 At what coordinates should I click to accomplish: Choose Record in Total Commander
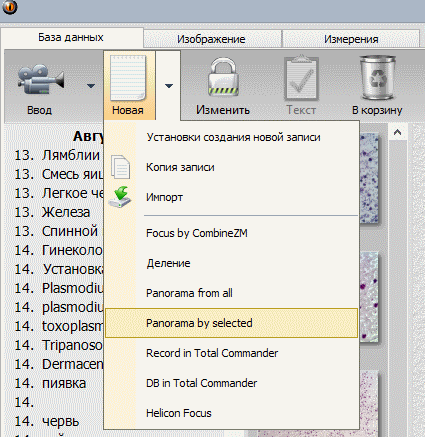tap(231, 353)
